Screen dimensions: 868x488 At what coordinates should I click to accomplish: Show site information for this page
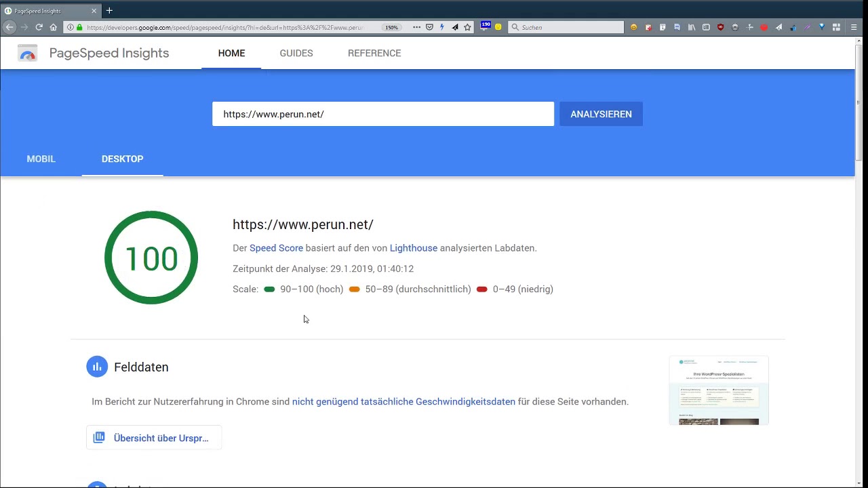pyautogui.click(x=71, y=27)
